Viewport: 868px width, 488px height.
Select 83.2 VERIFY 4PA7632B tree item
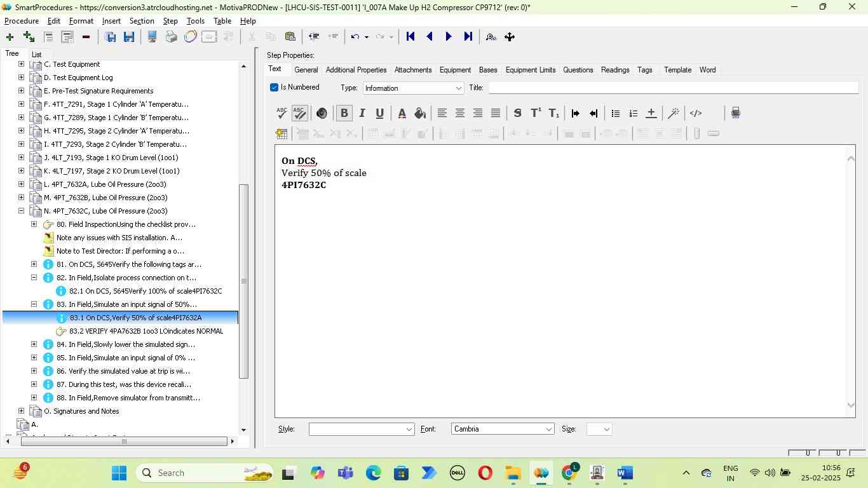146,331
